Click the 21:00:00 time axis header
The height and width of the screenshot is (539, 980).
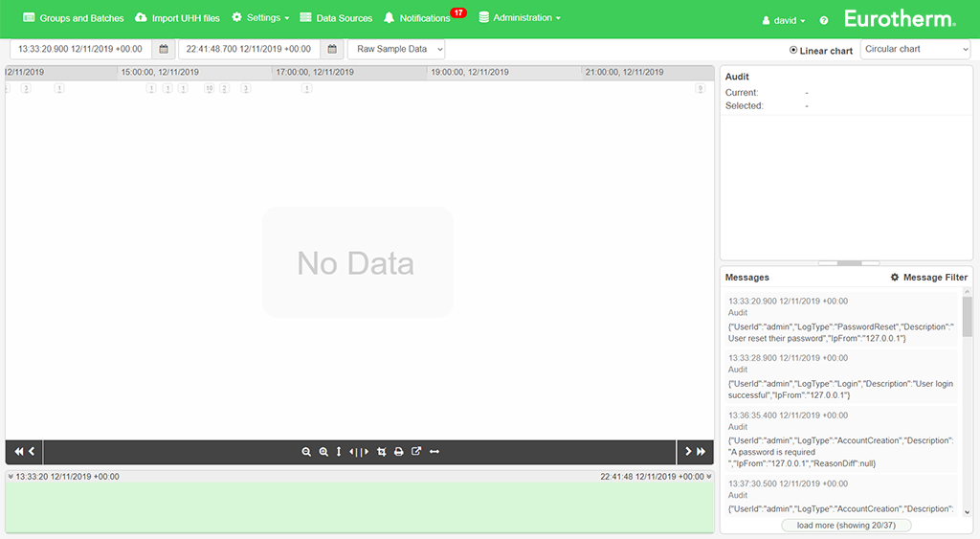coord(624,72)
